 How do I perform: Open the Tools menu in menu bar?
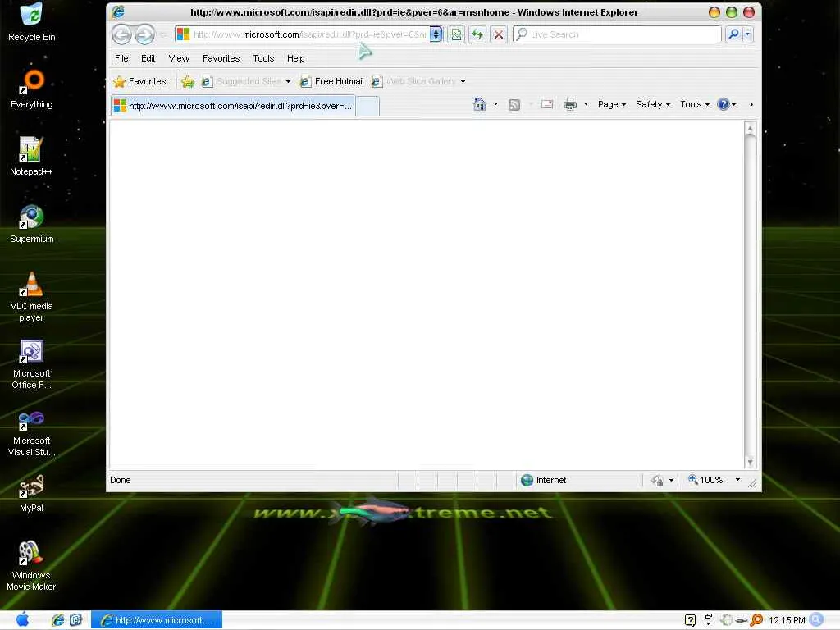point(263,58)
